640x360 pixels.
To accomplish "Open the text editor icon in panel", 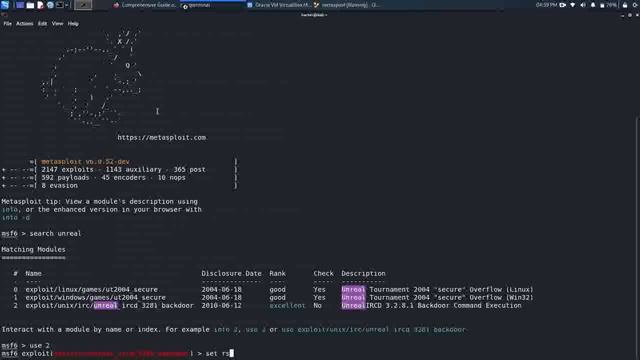I will (x=40, y=5).
